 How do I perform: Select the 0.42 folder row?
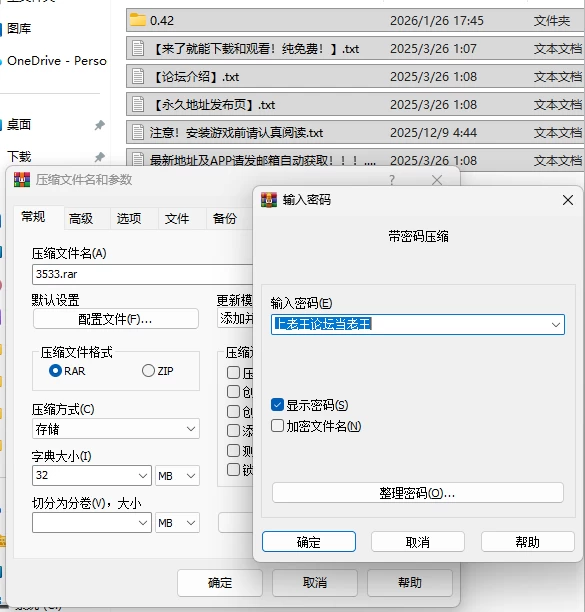click(x=355, y=20)
